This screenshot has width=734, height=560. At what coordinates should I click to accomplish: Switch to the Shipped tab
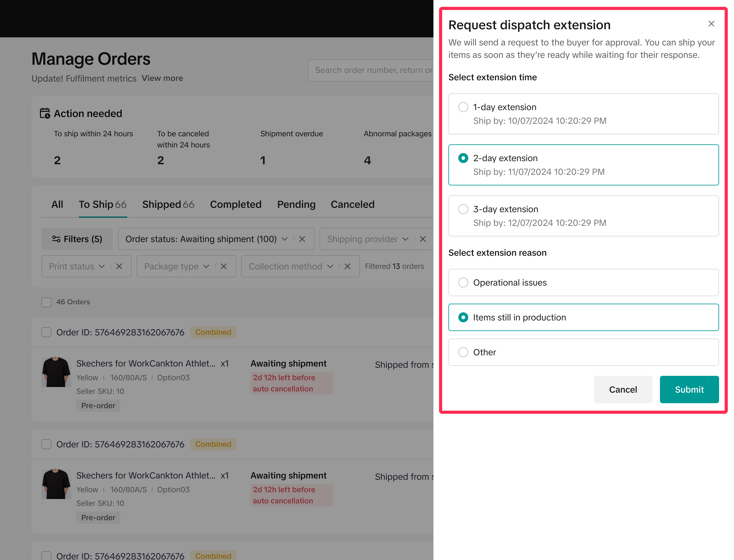click(168, 204)
